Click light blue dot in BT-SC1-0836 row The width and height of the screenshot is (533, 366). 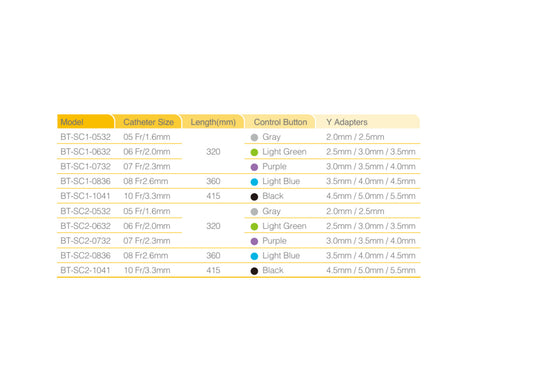(x=254, y=182)
